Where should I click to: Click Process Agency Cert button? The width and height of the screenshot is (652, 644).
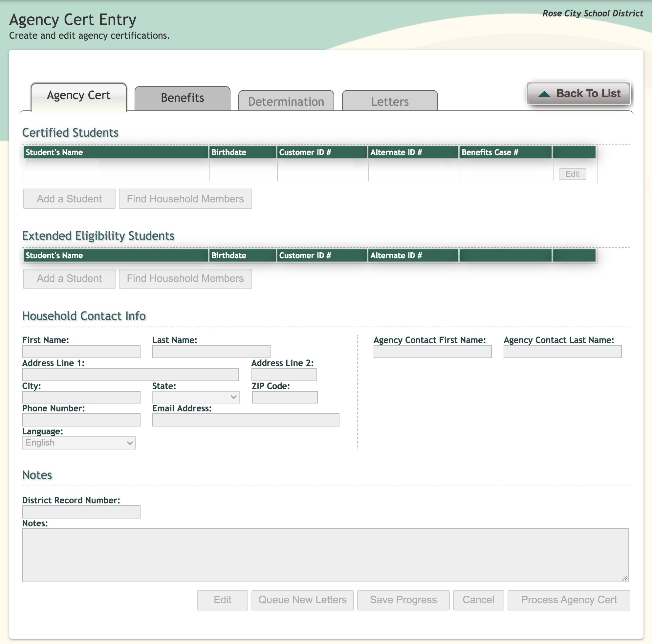[569, 600]
